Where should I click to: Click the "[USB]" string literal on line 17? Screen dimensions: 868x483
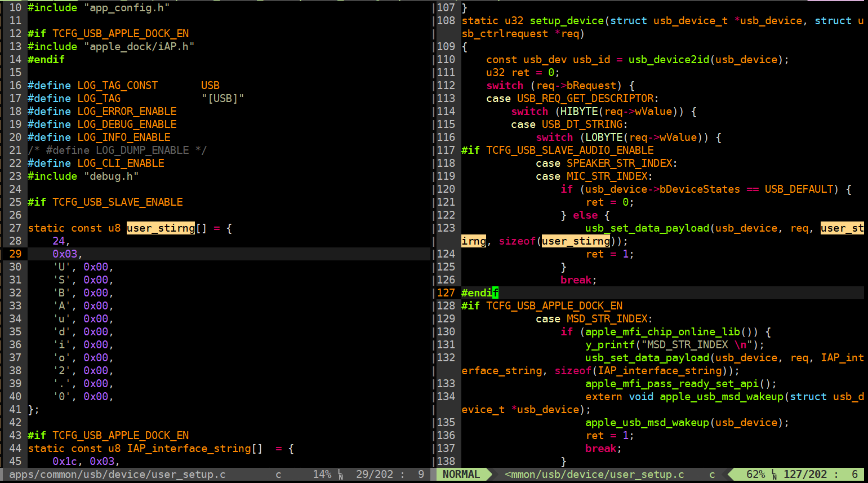tap(223, 99)
